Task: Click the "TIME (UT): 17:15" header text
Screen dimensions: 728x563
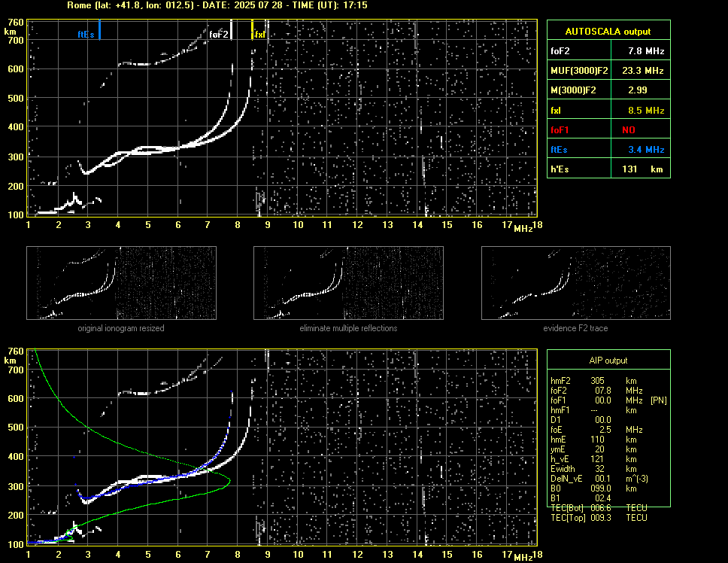Action: (329, 5)
